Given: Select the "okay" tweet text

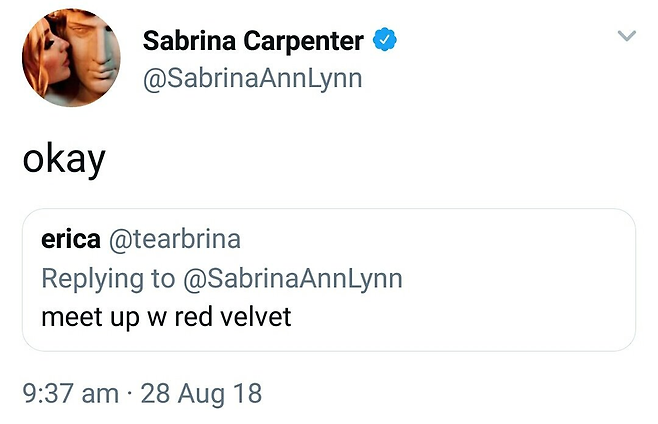Looking at the screenshot, I should point(64,159).
